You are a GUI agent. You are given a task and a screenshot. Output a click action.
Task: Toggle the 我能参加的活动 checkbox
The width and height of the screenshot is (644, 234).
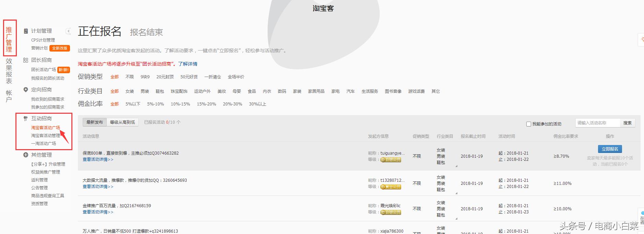529,124
